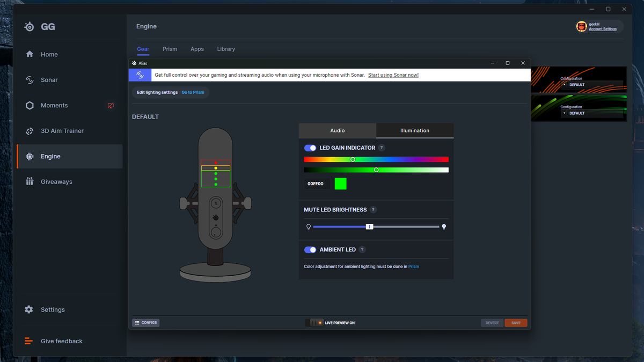The height and width of the screenshot is (362, 644).
Task: Click Start using Sonar now link
Action: coord(393,75)
